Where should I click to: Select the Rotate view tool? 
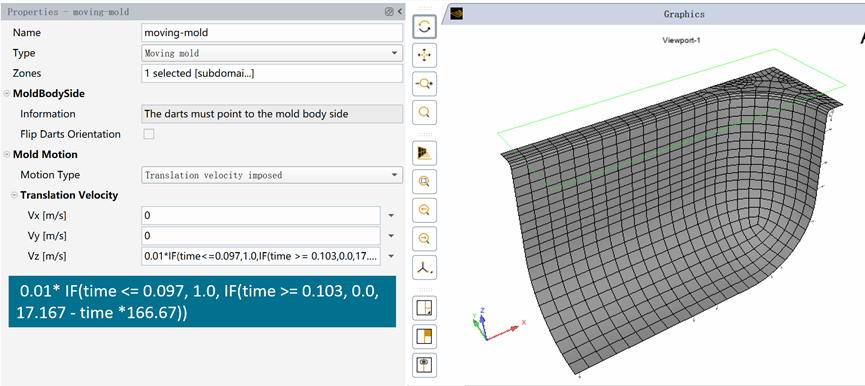coord(424,26)
